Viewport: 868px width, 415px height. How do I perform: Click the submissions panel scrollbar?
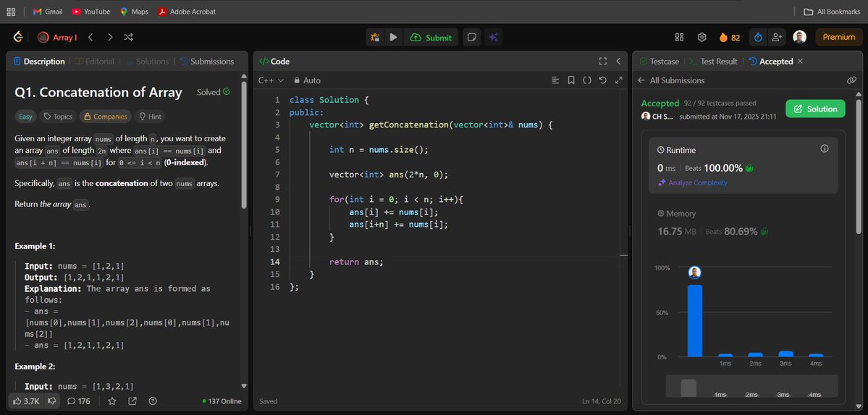(x=859, y=167)
